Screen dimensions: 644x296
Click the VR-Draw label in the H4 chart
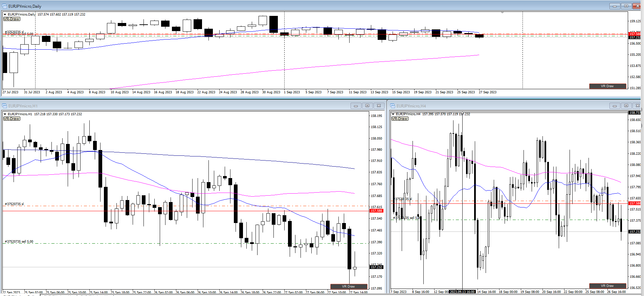[x=400, y=119]
